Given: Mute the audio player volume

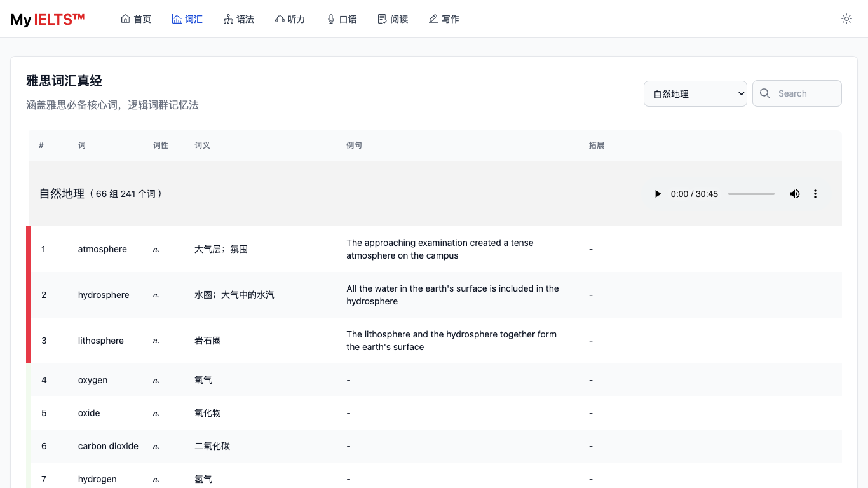Looking at the screenshot, I should [794, 194].
